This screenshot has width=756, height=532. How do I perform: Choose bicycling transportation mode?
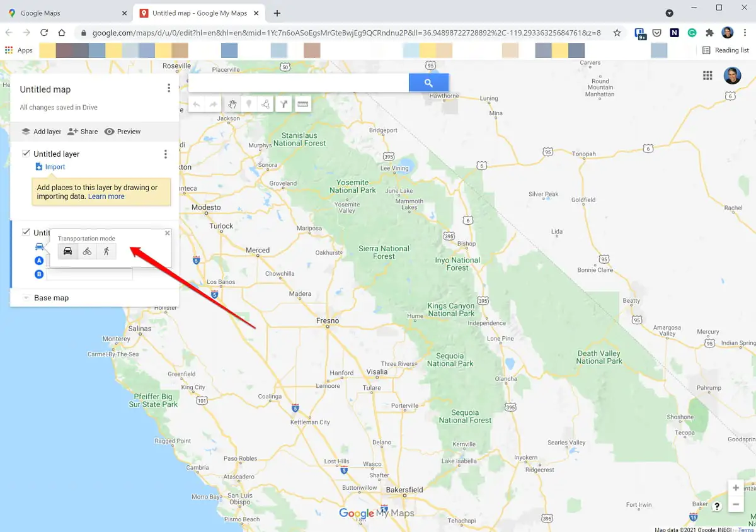[x=87, y=251]
